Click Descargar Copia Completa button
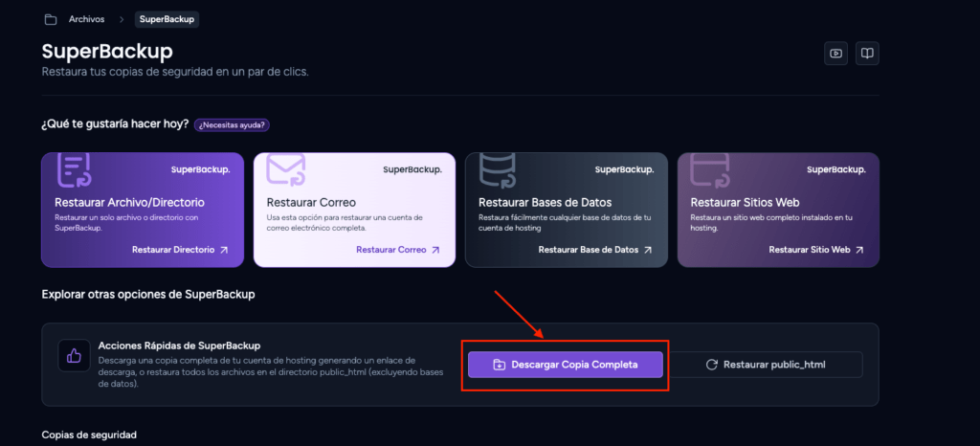This screenshot has height=446, width=980. 565,365
